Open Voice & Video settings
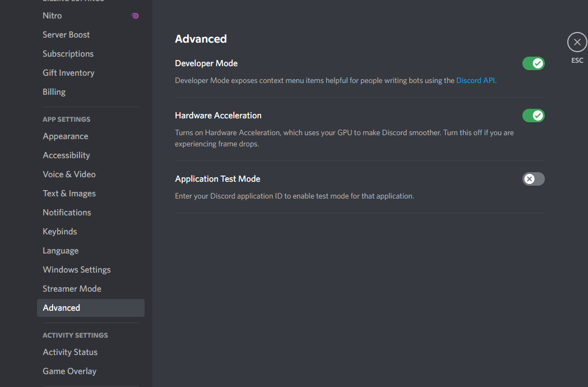The height and width of the screenshot is (387, 588). (x=69, y=174)
